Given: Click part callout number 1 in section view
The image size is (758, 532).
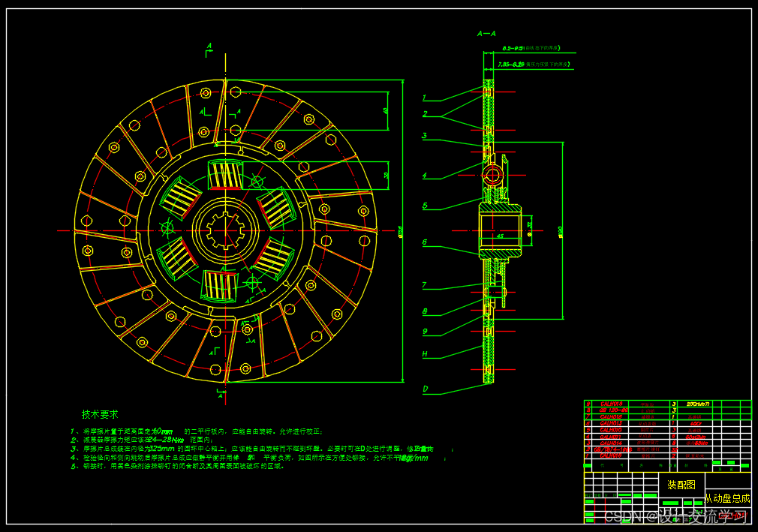Looking at the screenshot, I should (425, 98).
